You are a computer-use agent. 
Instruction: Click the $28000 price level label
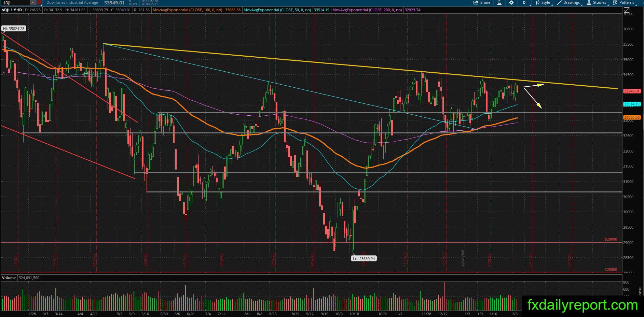[611, 270]
